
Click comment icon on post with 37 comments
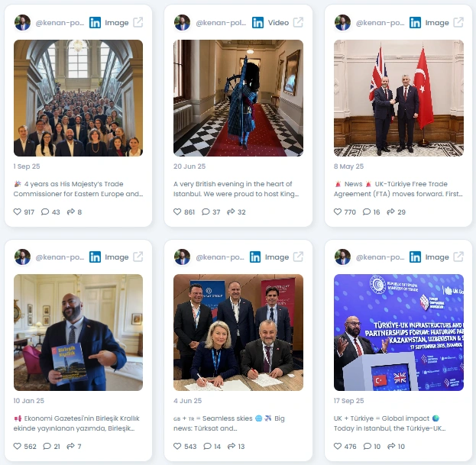point(206,212)
